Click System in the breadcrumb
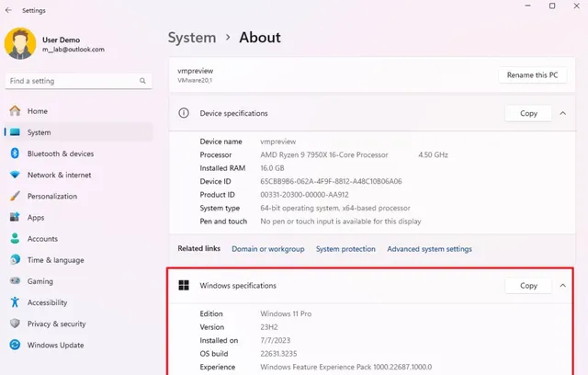 pos(192,38)
